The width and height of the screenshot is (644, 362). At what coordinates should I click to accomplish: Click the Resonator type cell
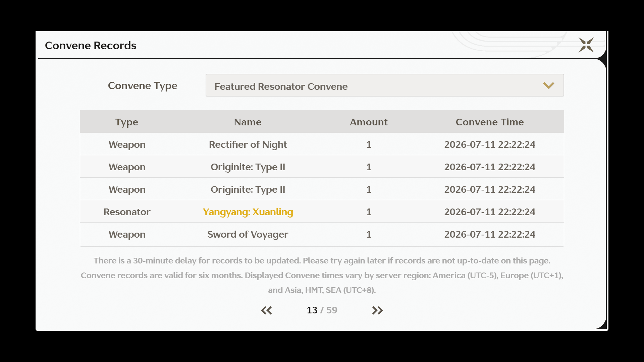click(x=127, y=212)
